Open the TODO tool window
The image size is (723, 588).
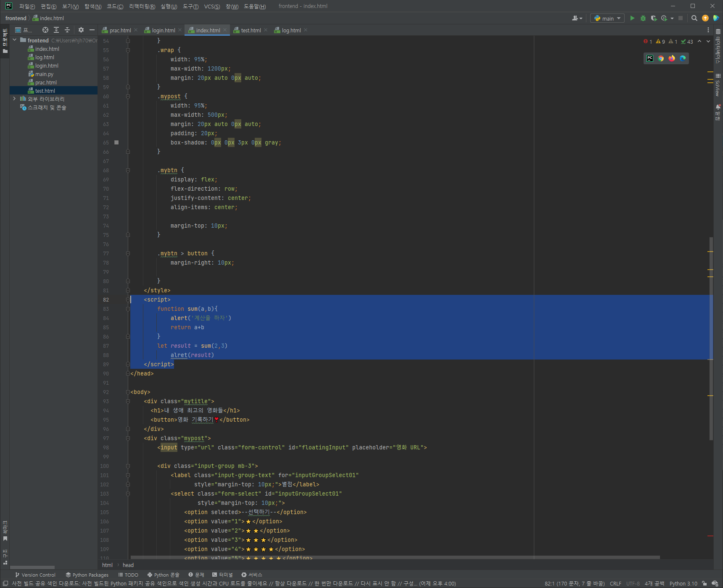coord(128,575)
